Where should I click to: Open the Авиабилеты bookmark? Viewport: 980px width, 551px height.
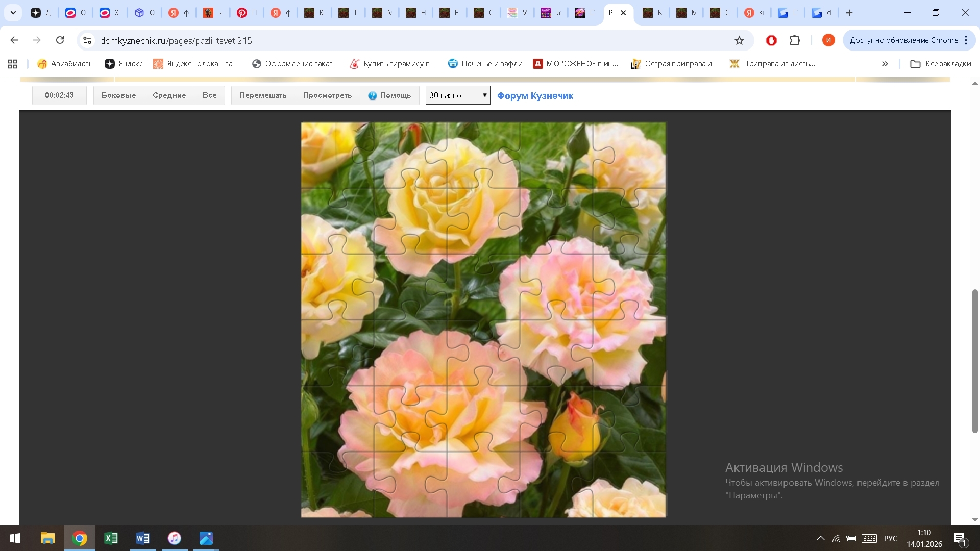click(x=66, y=64)
